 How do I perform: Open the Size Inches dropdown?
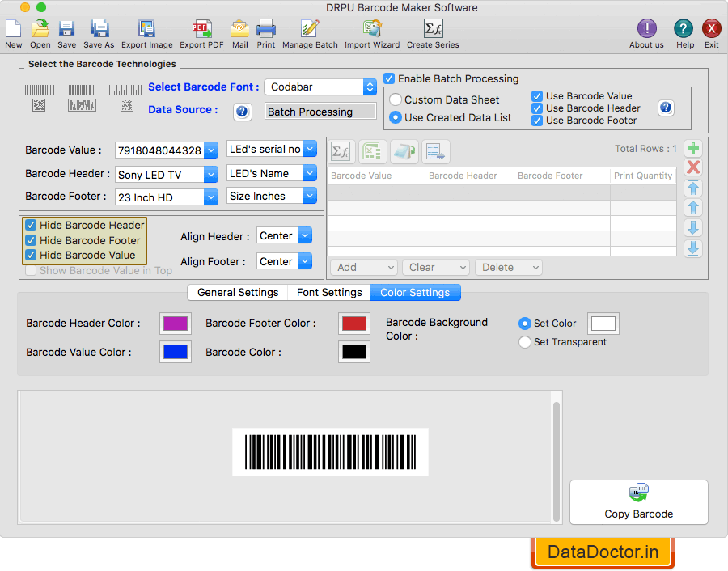(x=310, y=196)
